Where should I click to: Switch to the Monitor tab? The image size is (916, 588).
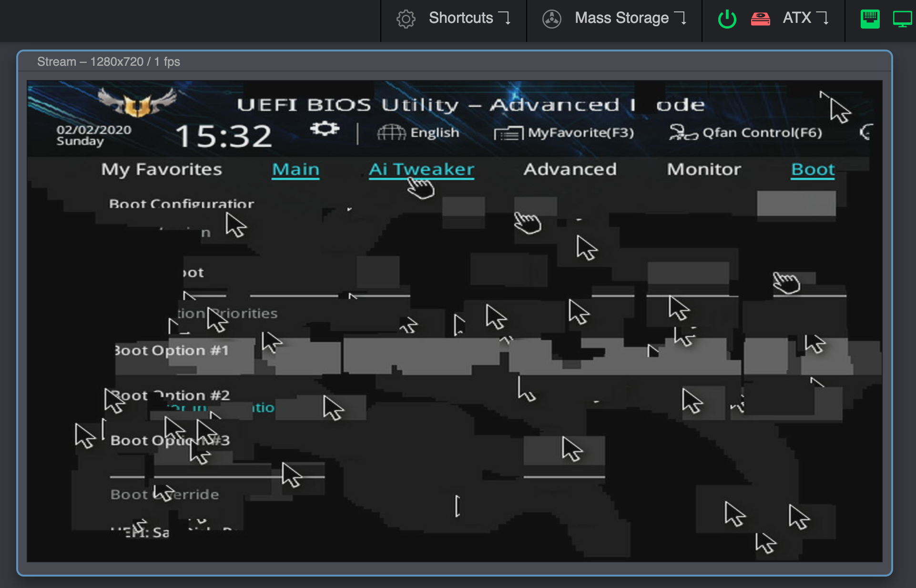704,170
